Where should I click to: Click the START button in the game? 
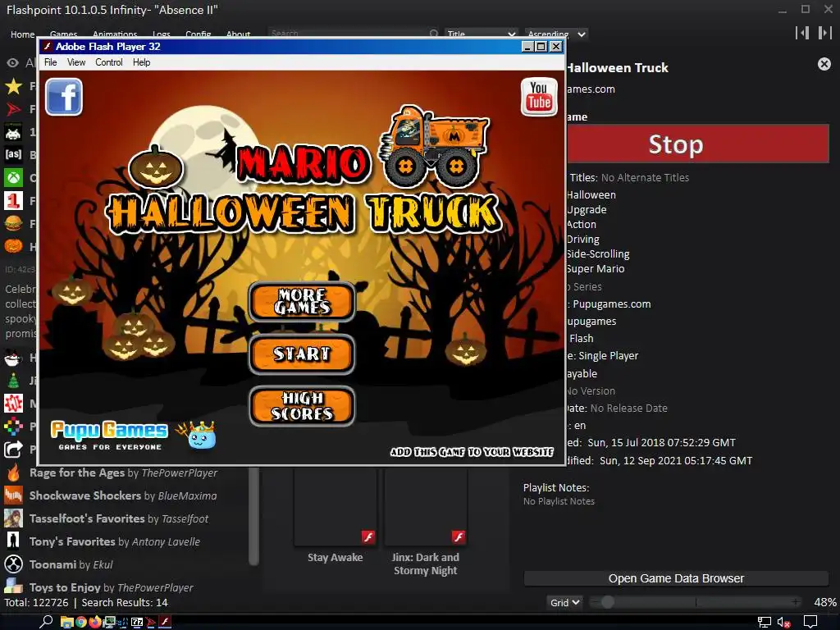pos(302,354)
